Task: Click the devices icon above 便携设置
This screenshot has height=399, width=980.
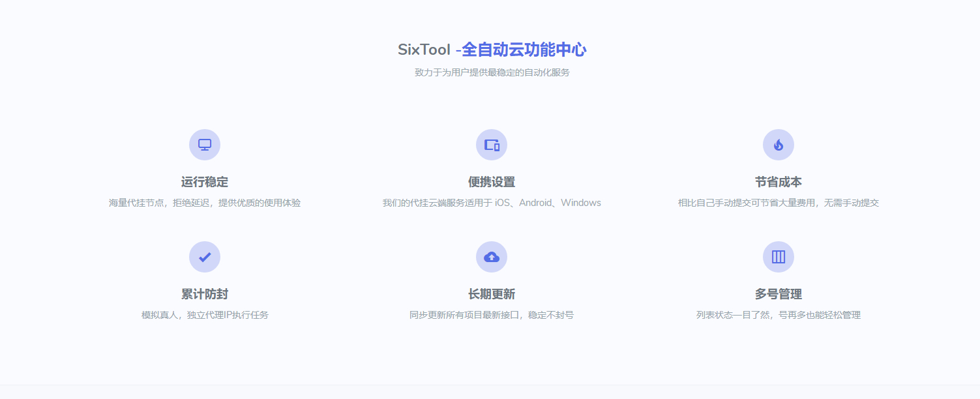Action: 492,145
